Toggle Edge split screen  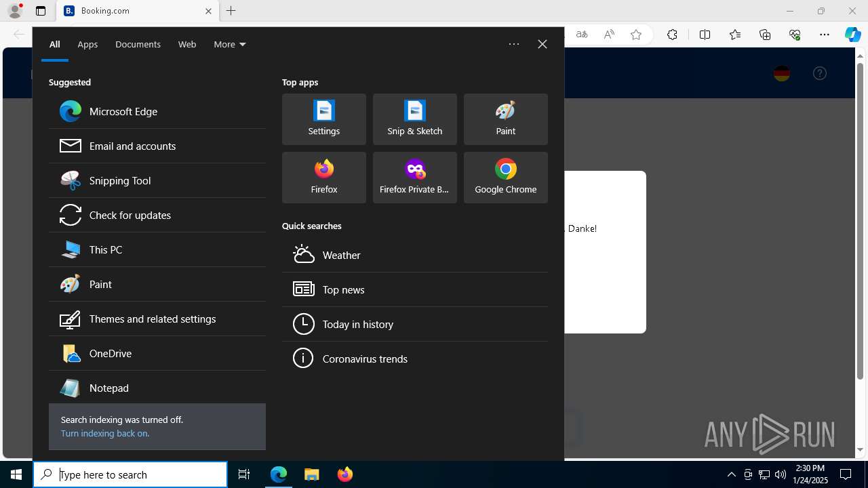(x=705, y=35)
